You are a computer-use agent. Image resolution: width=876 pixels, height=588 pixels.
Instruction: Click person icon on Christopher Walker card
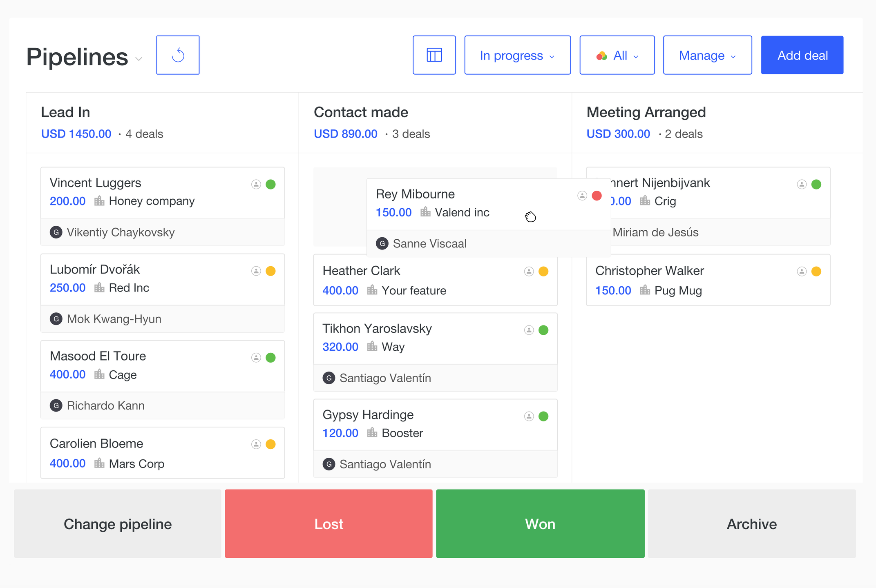[x=802, y=272]
